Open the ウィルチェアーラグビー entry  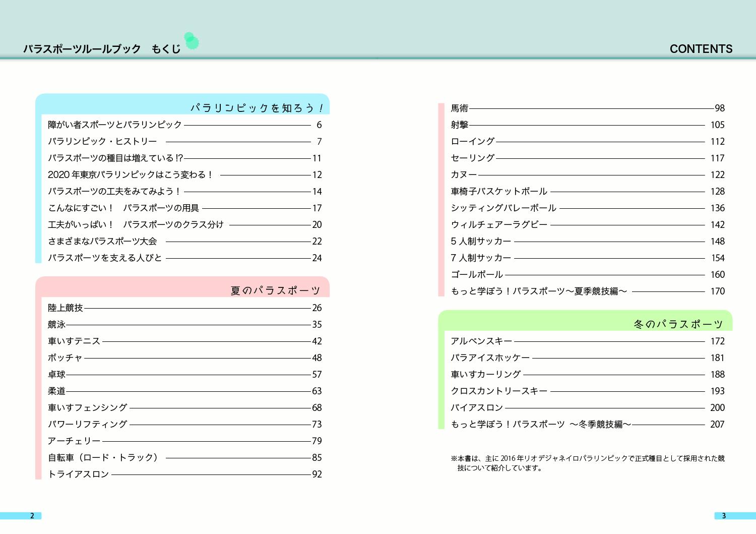(498, 224)
